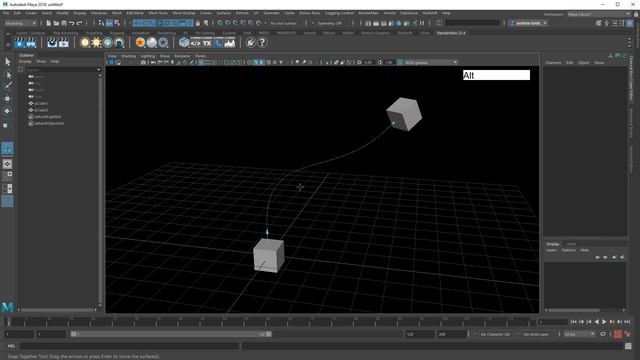Click the plug-in settings icon
The height and width of the screenshot is (360, 640).
[x=251, y=42]
